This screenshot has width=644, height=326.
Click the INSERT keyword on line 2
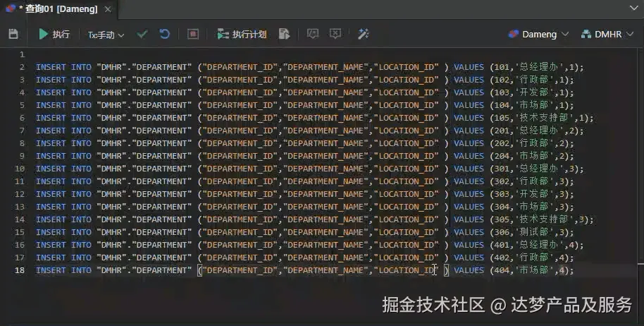51,67
